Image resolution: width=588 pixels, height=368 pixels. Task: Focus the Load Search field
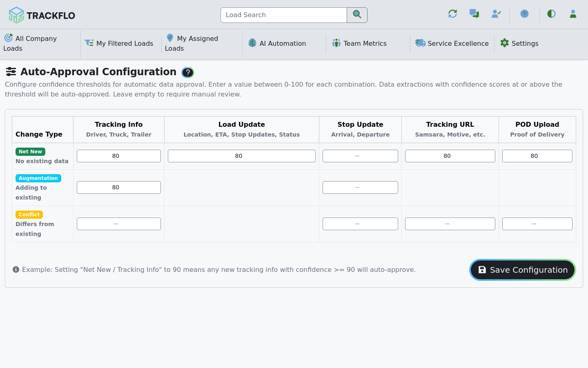tap(284, 15)
